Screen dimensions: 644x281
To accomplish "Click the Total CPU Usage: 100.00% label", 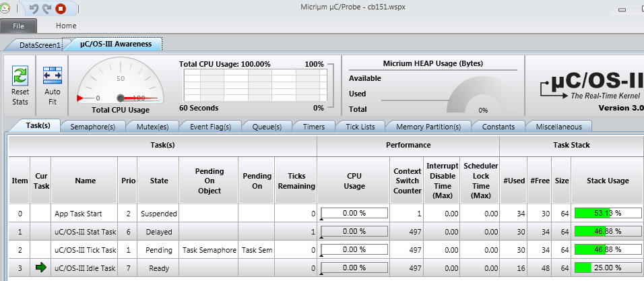I will coord(225,64).
